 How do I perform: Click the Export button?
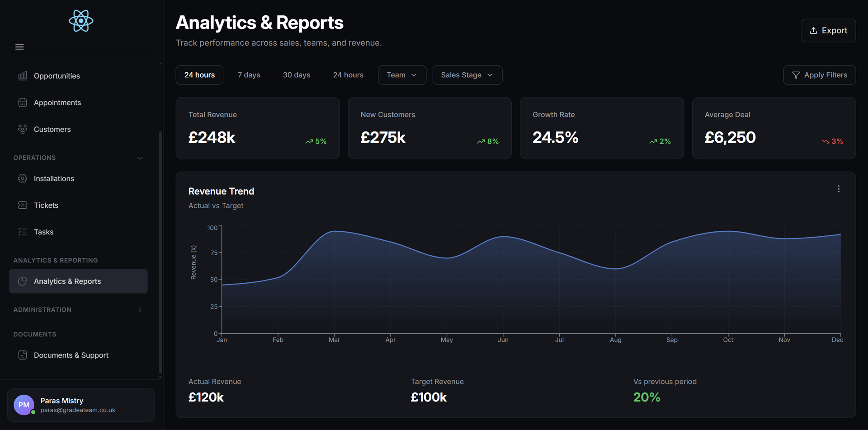[x=828, y=30]
